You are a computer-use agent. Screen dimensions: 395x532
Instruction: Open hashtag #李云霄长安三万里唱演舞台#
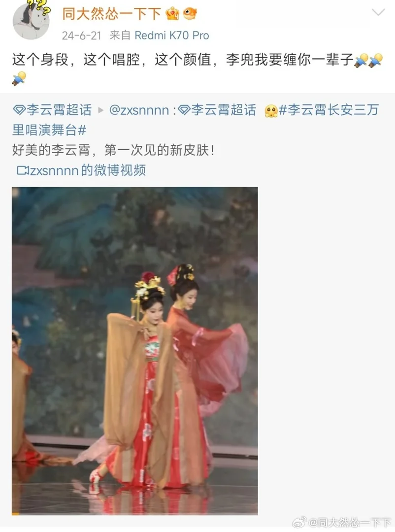click(196, 120)
